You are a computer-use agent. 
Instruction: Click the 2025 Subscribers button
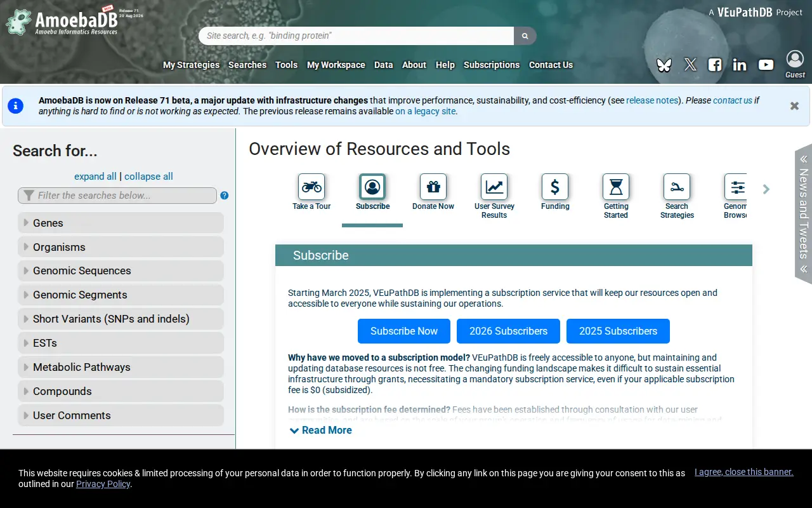pyautogui.click(x=618, y=331)
